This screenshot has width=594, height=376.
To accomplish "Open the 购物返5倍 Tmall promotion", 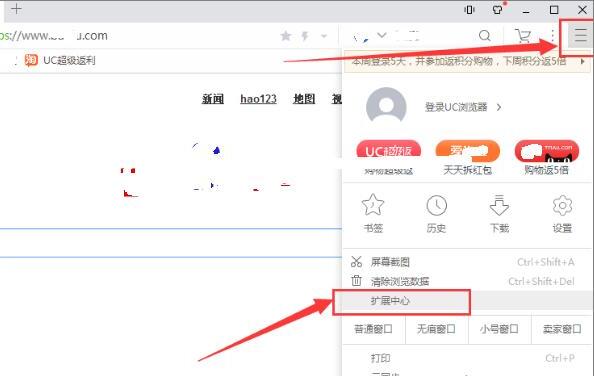I will (547, 159).
